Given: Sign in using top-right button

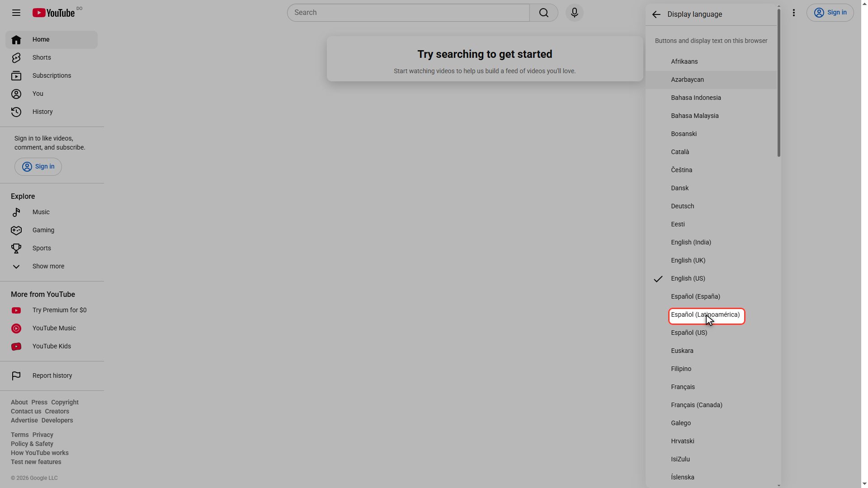Looking at the screenshot, I should pos(830,13).
